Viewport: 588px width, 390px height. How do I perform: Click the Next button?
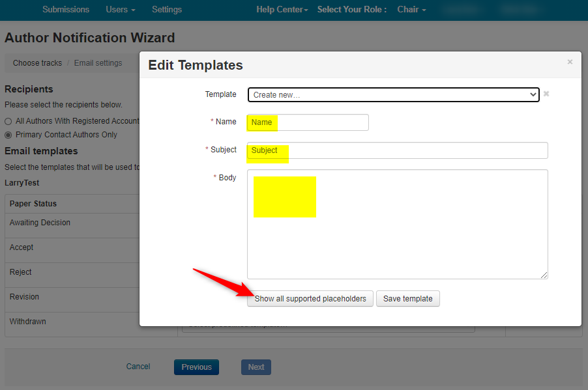[x=256, y=367]
